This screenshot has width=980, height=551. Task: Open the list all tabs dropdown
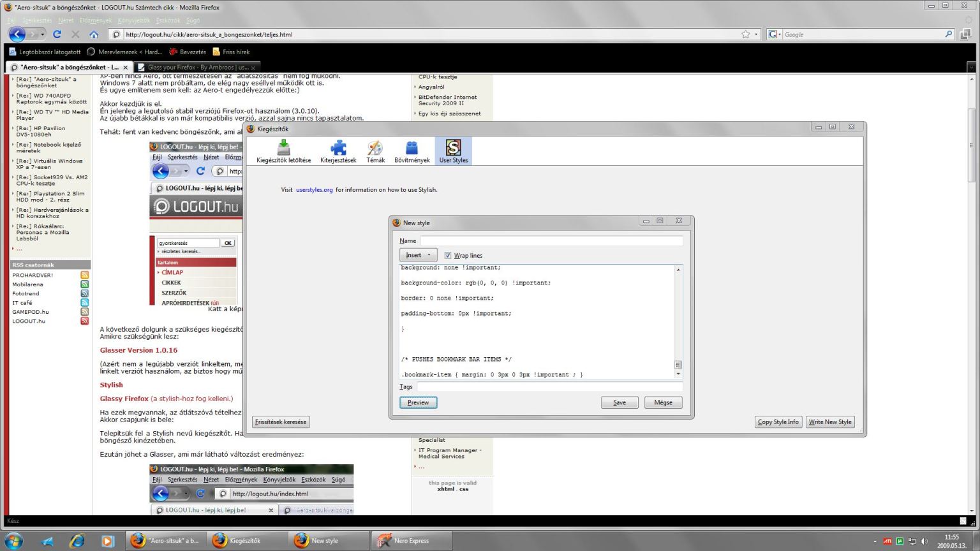(972, 67)
